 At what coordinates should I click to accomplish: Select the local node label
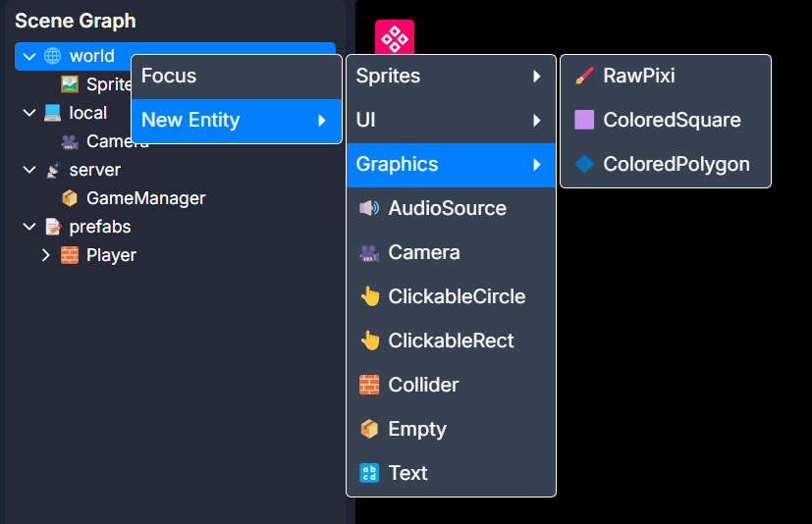88,113
